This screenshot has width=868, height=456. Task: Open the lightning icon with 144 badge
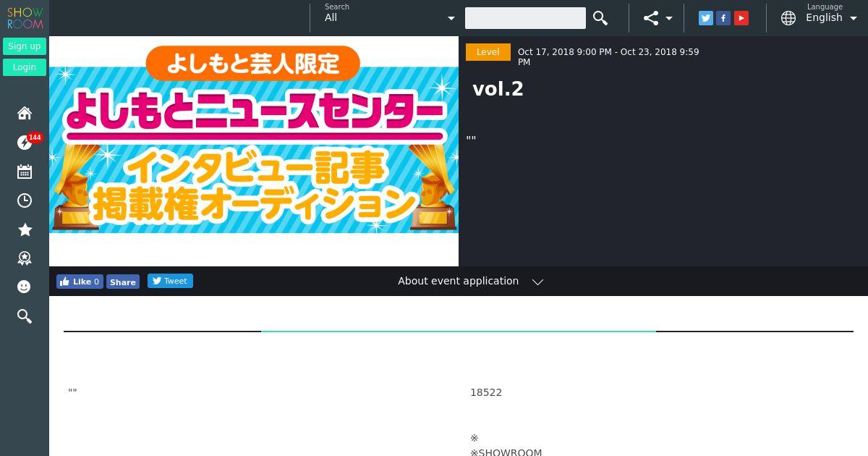(x=25, y=143)
